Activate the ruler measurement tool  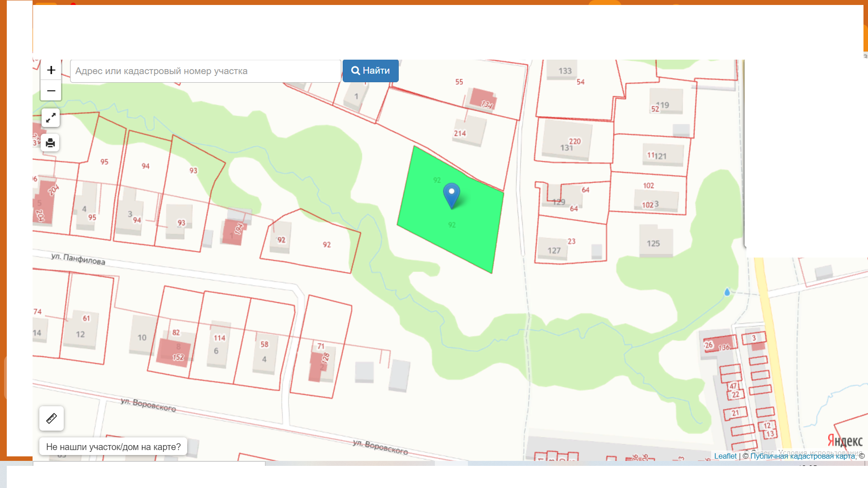pos(52,418)
